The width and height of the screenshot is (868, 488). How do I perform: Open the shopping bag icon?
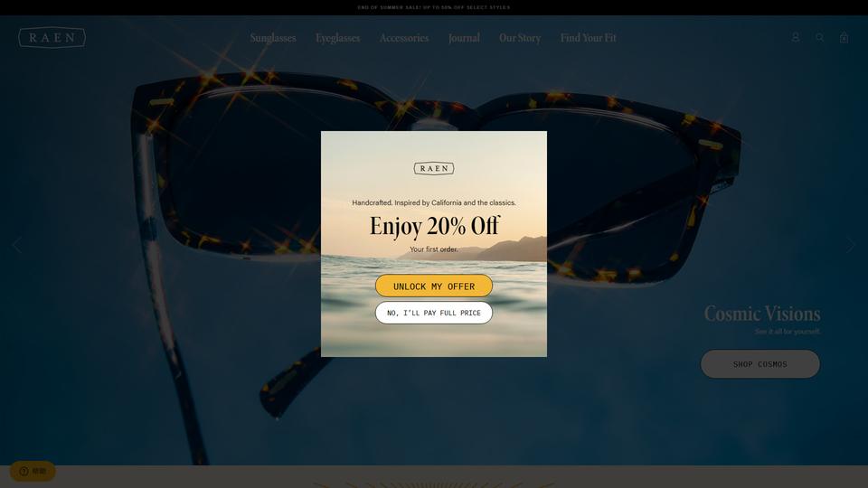pos(844,37)
